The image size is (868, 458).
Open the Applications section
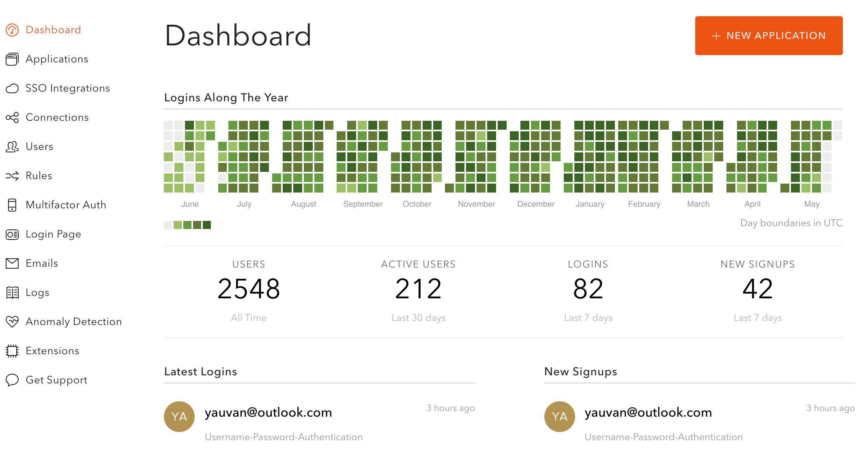click(56, 59)
